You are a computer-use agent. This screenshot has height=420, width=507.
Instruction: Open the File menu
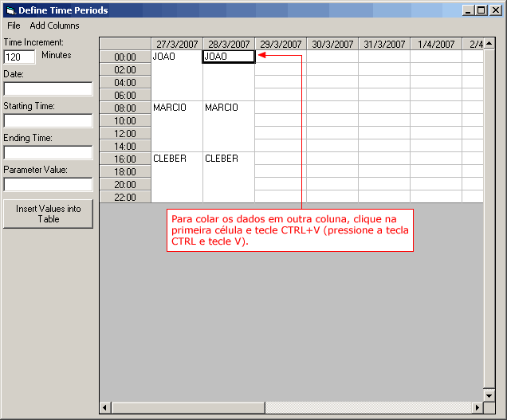[x=14, y=26]
